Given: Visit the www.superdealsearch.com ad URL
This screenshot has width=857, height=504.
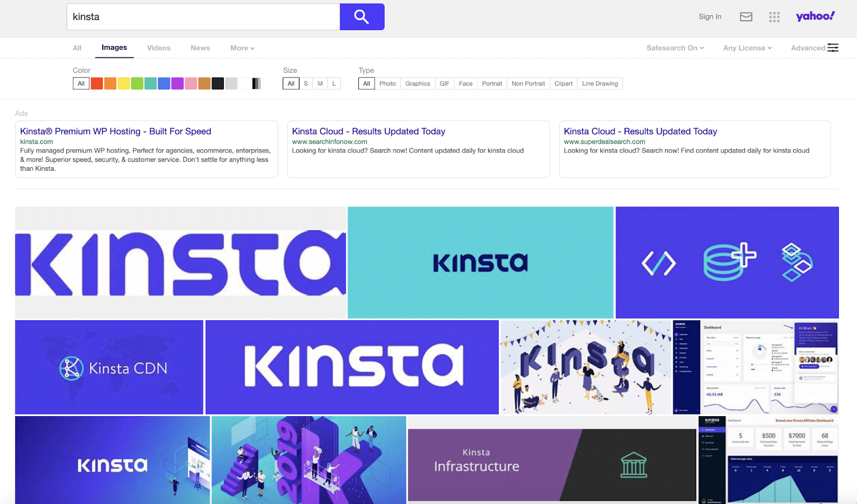Looking at the screenshot, I should pyautogui.click(x=605, y=142).
